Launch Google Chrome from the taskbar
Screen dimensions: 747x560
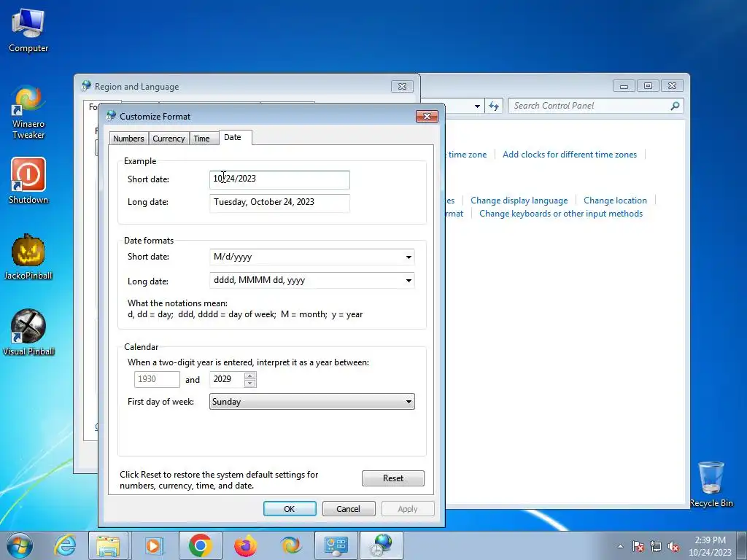pyautogui.click(x=200, y=545)
